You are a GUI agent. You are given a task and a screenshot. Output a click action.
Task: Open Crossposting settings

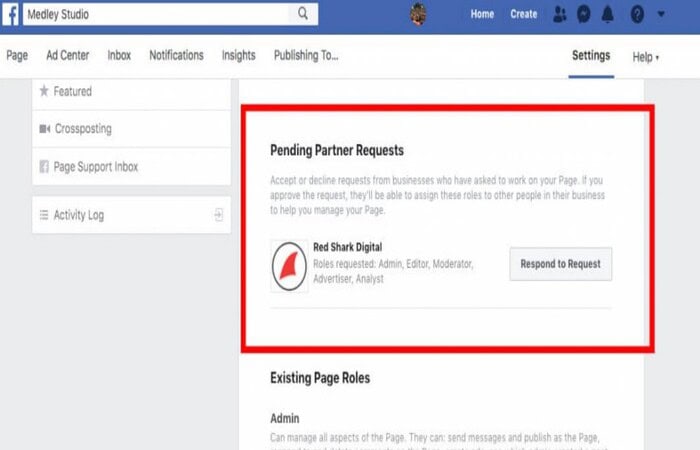pos(132,129)
